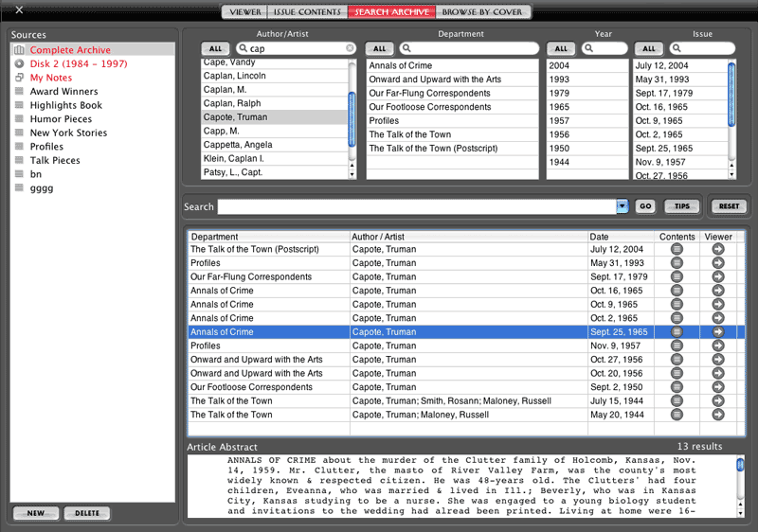Open contents icon for July 12, 2004 result
The image size is (758, 532).
pos(677,250)
